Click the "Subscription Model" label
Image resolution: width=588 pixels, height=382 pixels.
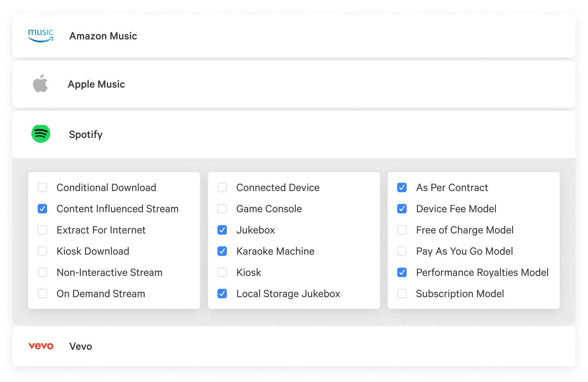click(460, 294)
